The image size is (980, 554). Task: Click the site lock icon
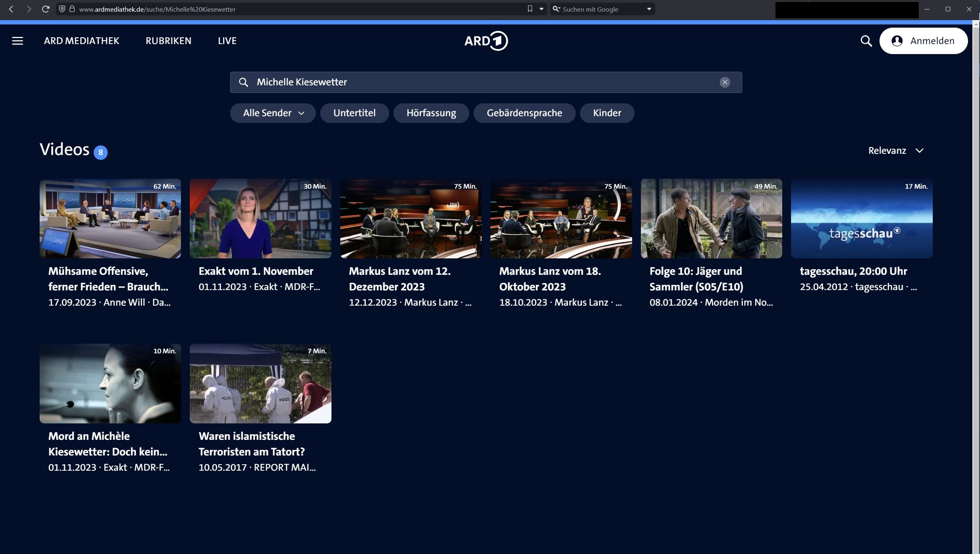[x=72, y=9]
